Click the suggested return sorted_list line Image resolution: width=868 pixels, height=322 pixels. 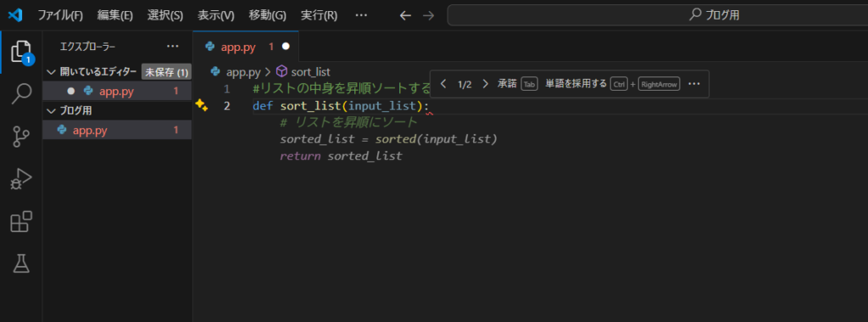tap(341, 156)
